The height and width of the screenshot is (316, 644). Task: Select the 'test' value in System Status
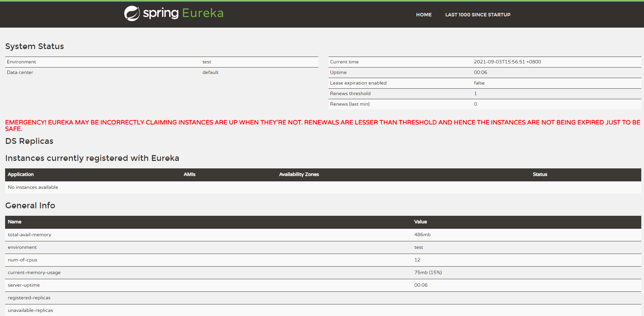[207, 62]
